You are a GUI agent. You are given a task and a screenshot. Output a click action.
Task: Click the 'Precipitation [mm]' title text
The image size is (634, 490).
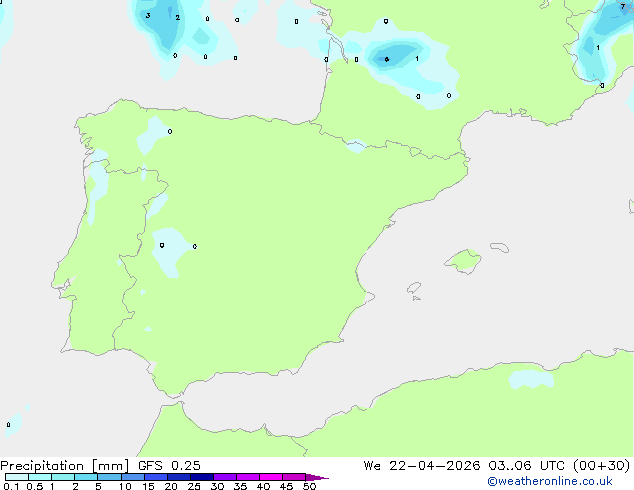(64, 466)
